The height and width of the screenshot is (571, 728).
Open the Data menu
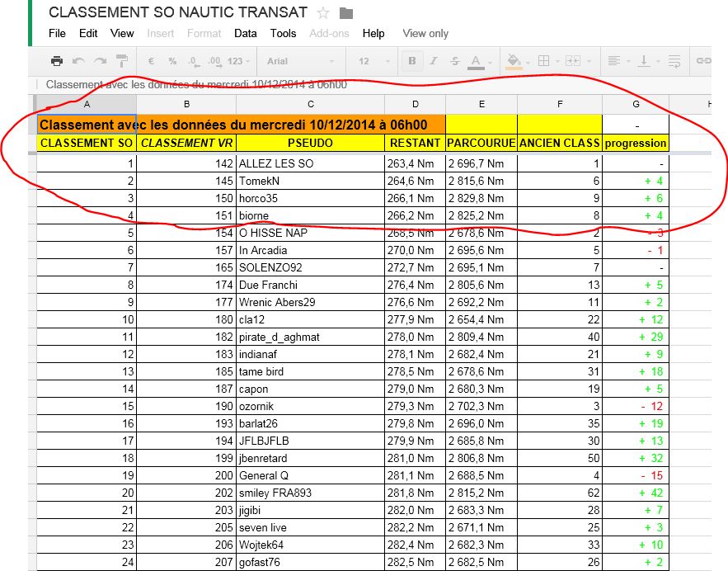[245, 33]
